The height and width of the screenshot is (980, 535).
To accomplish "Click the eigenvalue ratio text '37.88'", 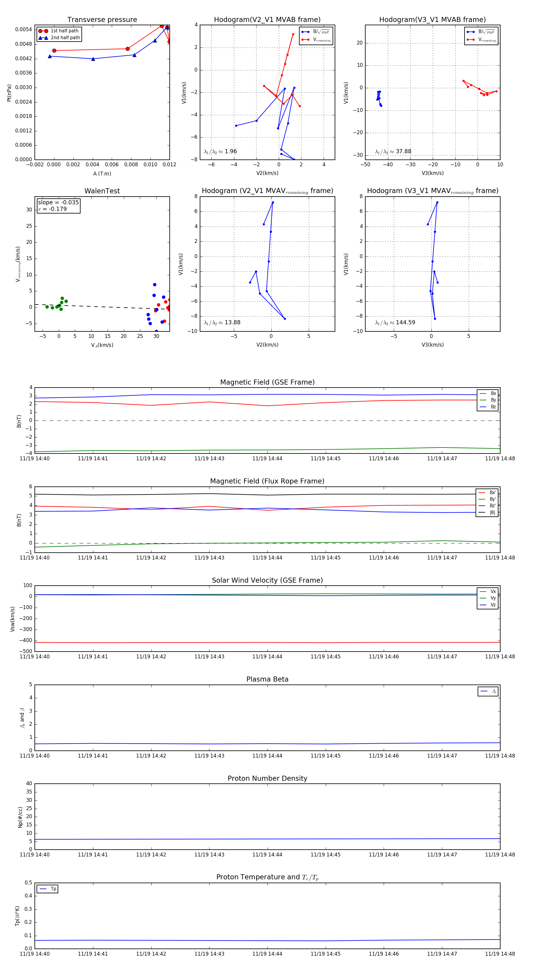I will pos(403,151).
